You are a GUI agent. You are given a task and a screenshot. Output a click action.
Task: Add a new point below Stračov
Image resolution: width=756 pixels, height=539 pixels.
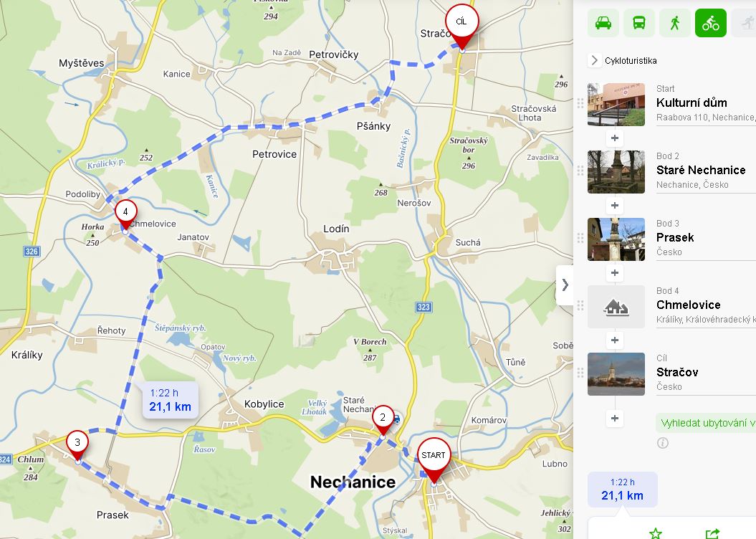point(615,419)
